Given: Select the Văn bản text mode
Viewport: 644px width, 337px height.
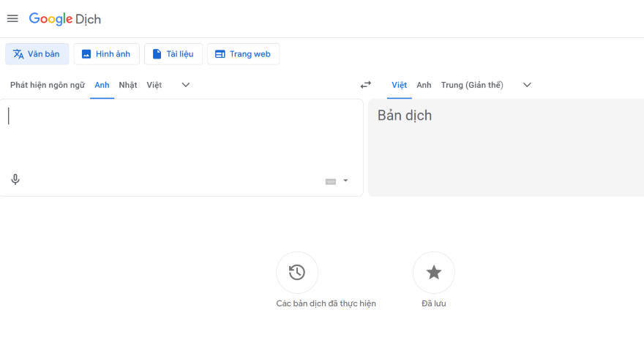Looking at the screenshot, I should [x=37, y=54].
